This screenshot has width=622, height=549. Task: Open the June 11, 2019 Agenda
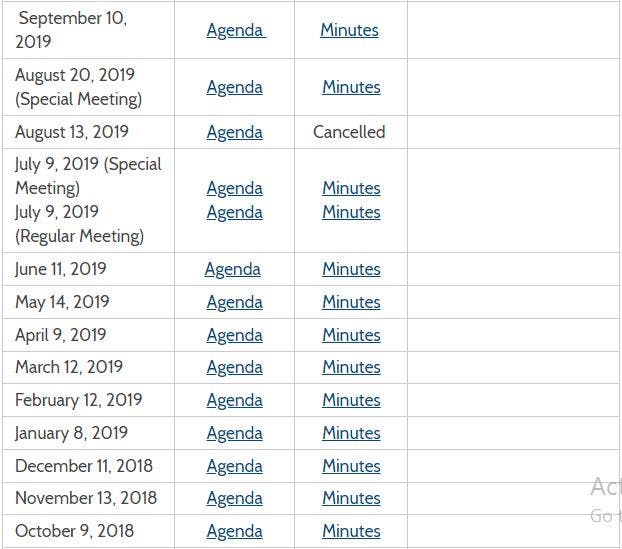(x=232, y=269)
